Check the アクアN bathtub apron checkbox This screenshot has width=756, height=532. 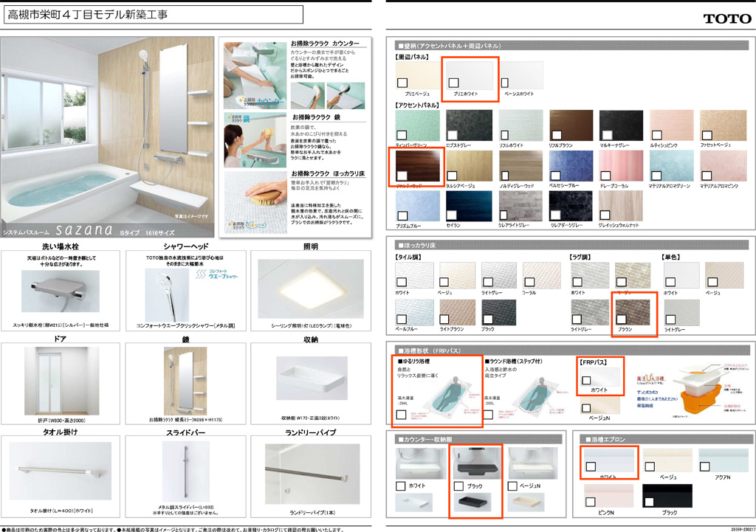704,466
